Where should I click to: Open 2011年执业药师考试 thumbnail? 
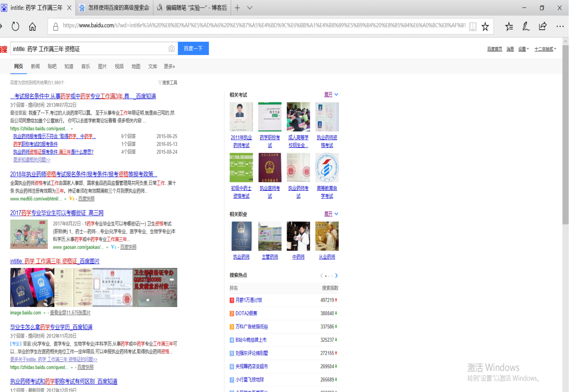pyautogui.click(x=241, y=117)
